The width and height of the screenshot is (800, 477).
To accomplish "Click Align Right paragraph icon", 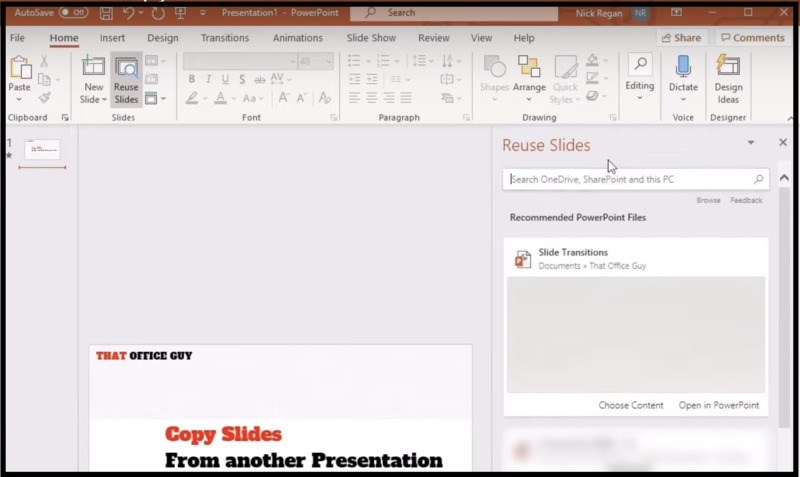I will 389,97.
